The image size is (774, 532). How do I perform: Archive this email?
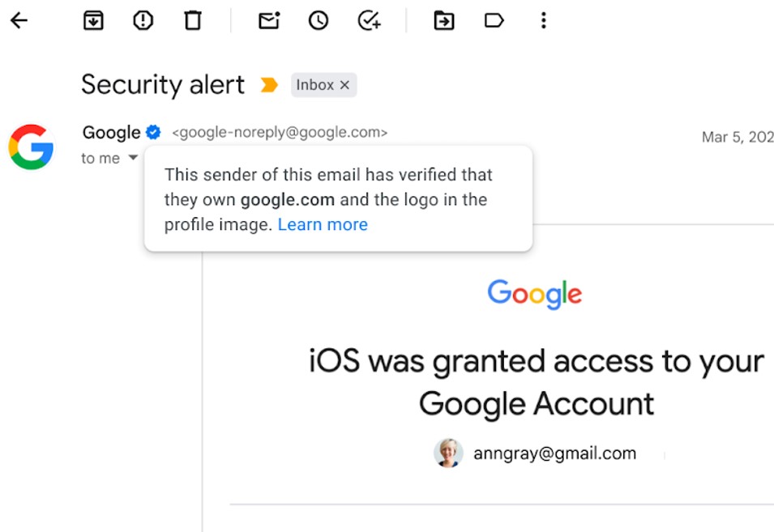tap(94, 21)
